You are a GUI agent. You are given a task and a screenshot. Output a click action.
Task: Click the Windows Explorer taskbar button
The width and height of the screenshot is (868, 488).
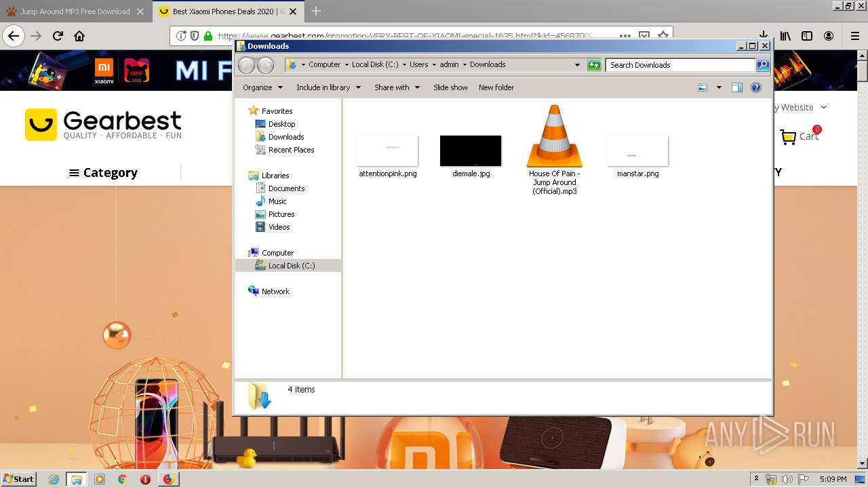tap(77, 479)
